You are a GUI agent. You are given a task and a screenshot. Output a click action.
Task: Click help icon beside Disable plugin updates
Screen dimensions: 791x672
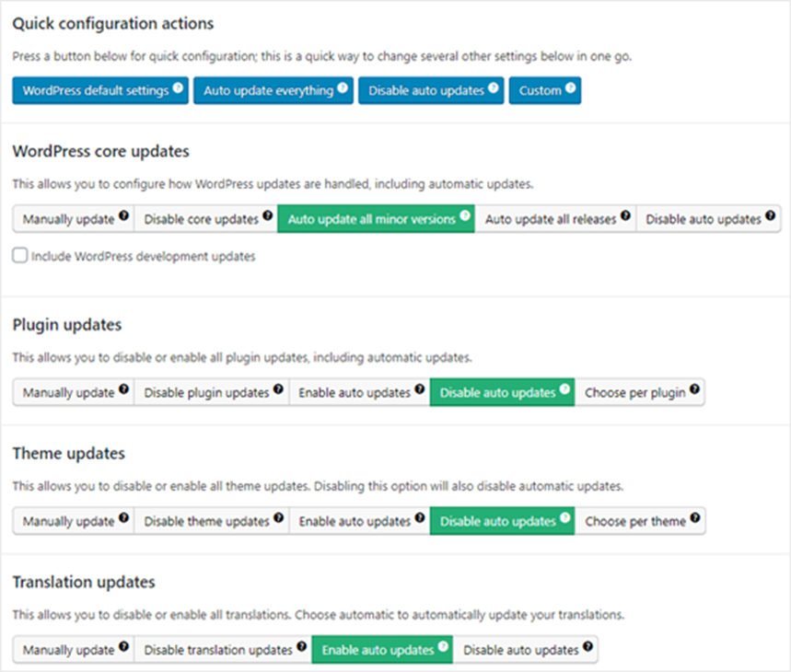coord(278,389)
